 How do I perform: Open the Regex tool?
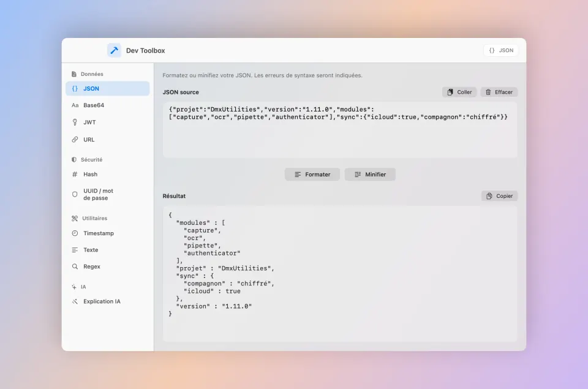pos(108,266)
